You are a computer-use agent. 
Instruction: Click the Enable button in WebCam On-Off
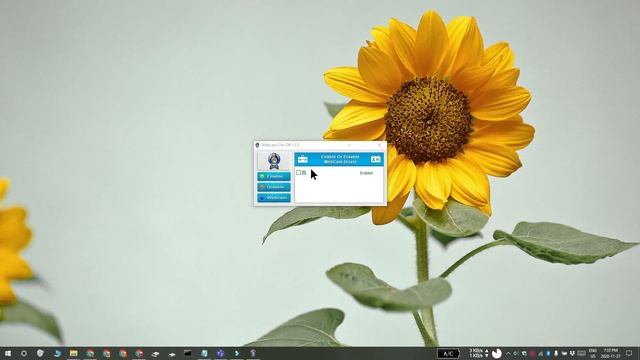(274, 176)
